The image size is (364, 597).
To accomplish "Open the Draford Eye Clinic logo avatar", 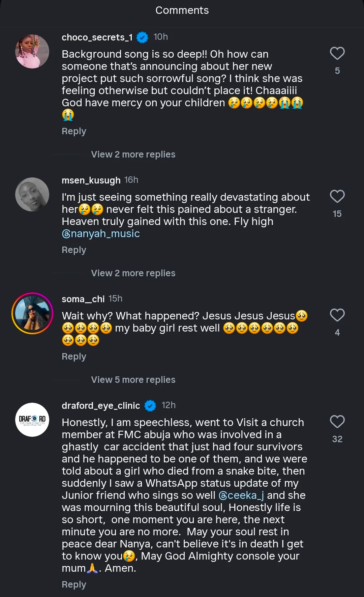I will 32,420.
